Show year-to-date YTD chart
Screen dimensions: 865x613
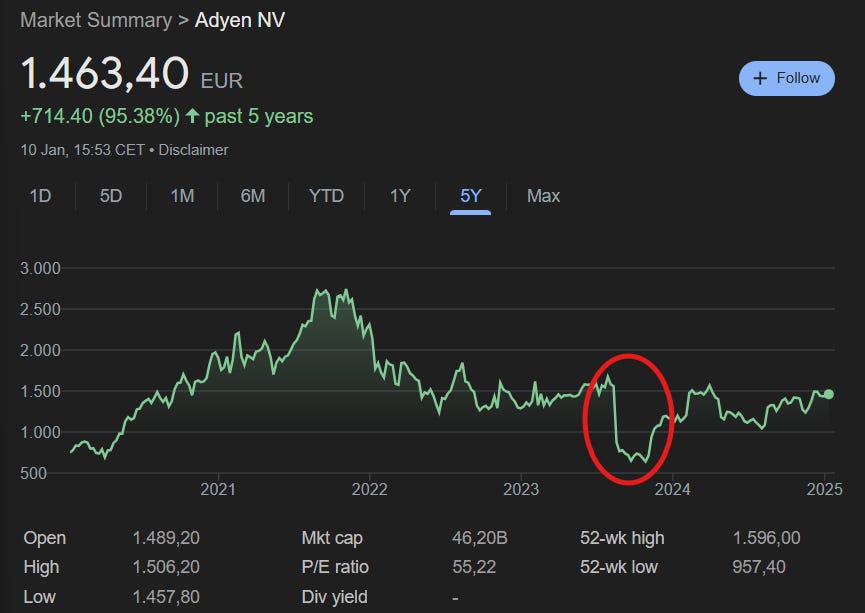(x=326, y=196)
